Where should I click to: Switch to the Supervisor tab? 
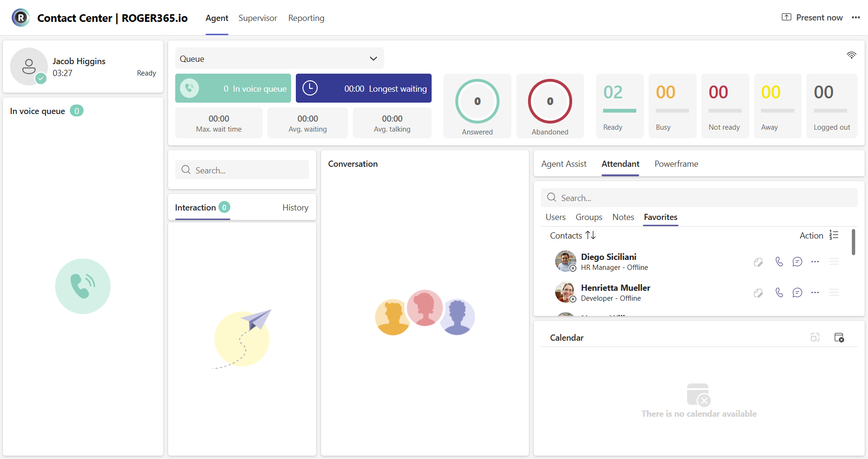pos(257,18)
